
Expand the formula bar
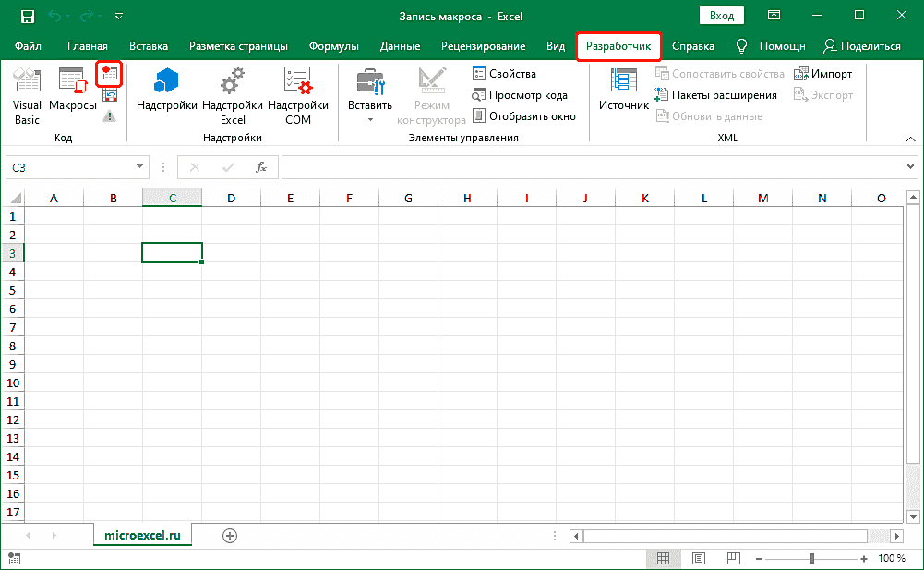(x=910, y=167)
